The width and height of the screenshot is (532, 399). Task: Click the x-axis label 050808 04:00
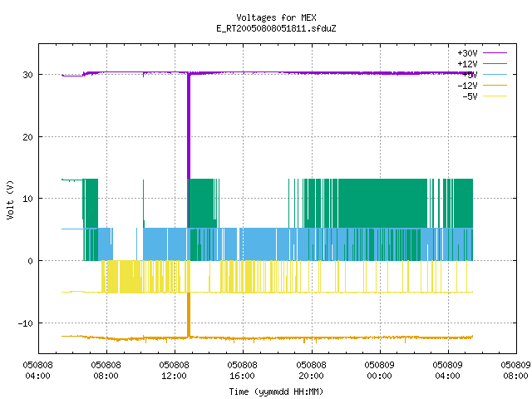37,370
